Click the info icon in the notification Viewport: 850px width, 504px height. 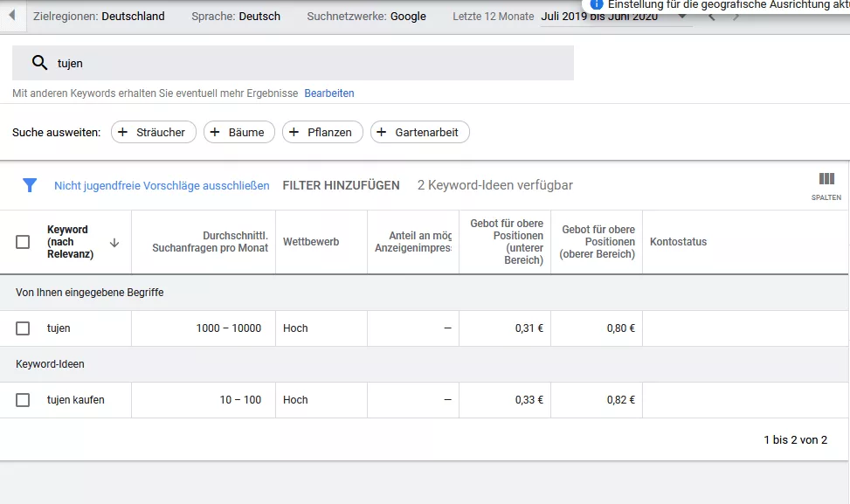[x=597, y=4]
